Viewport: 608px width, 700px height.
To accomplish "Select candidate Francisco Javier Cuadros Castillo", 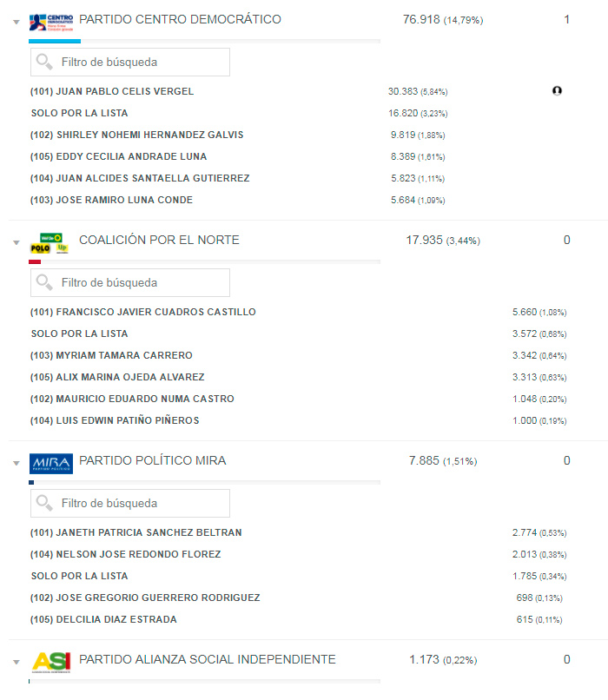I will [142, 312].
